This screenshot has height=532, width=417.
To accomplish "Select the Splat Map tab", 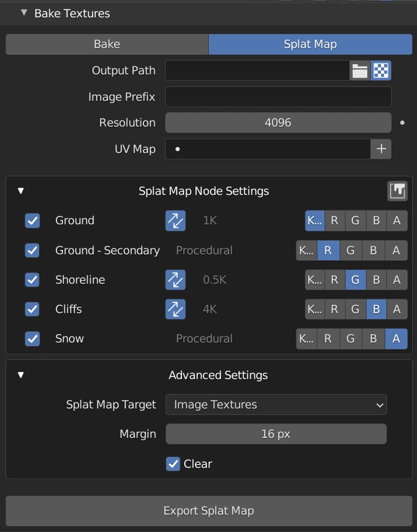I will pyautogui.click(x=310, y=44).
